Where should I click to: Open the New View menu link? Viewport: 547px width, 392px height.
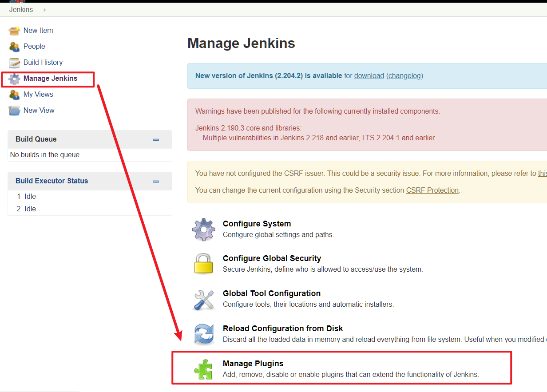39,110
